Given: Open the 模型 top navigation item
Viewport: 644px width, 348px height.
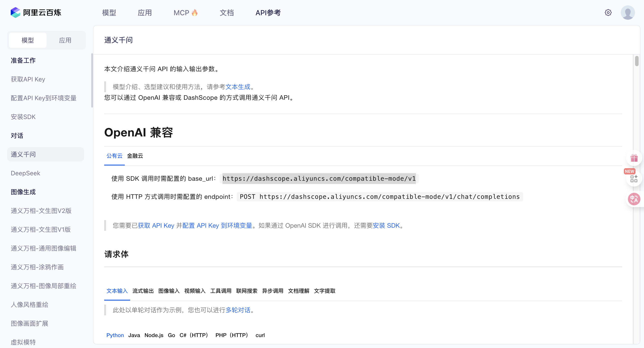Looking at the screenshot, I should [x=109, y=13].
